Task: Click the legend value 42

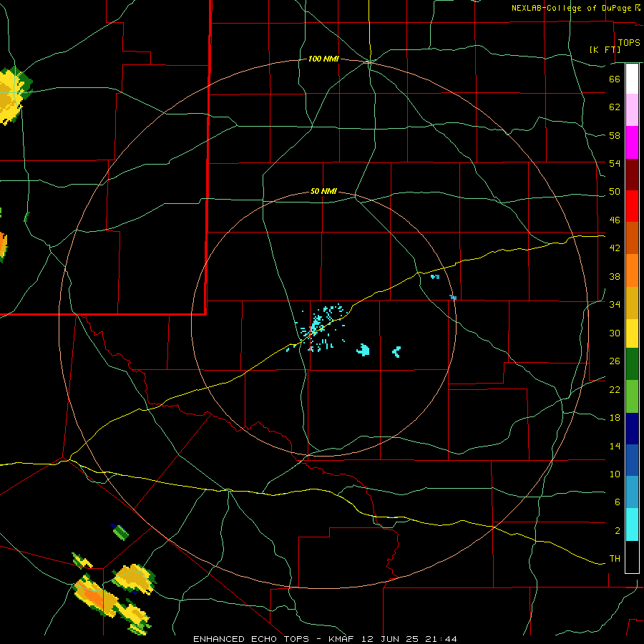Action: click(x=615, y=248)
